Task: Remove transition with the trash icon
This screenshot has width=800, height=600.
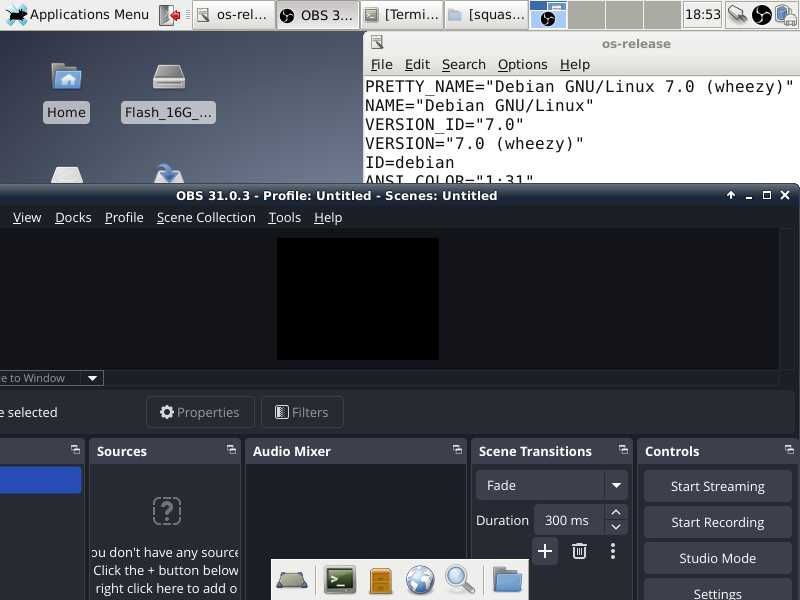Action: pyautogui.click(x=579, y=551)
